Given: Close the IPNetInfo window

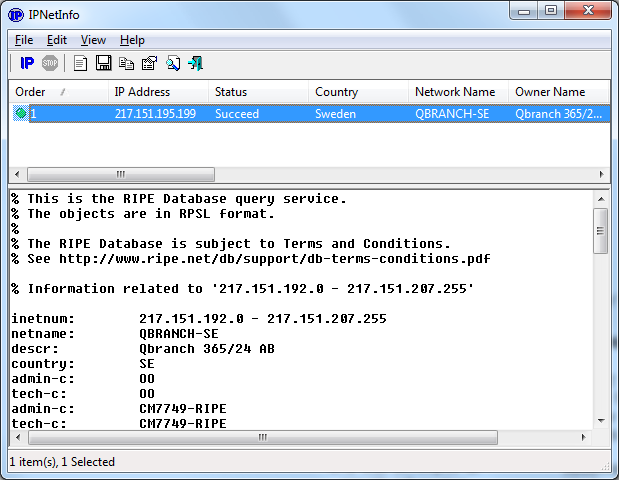Looking at the screenshot, I should [588, 11].
